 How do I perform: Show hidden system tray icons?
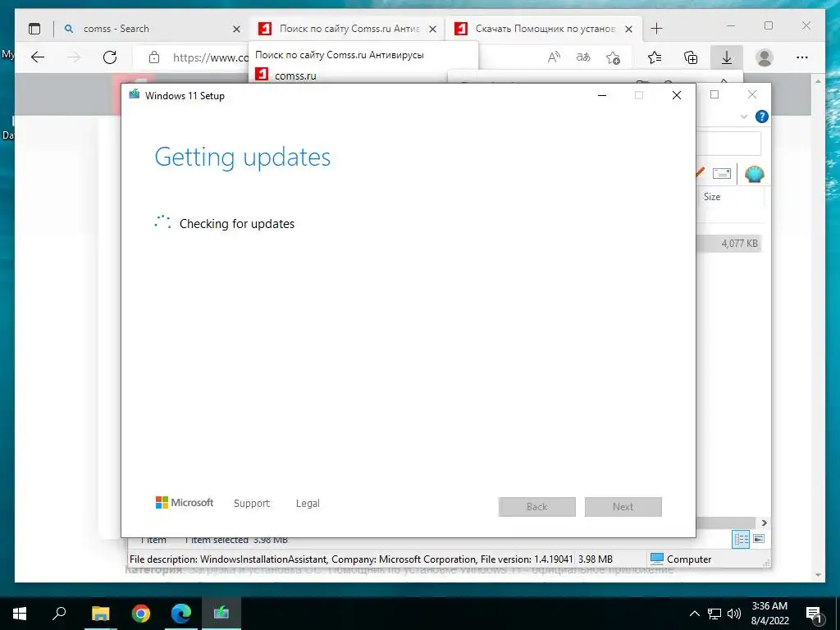click(694, 614)
